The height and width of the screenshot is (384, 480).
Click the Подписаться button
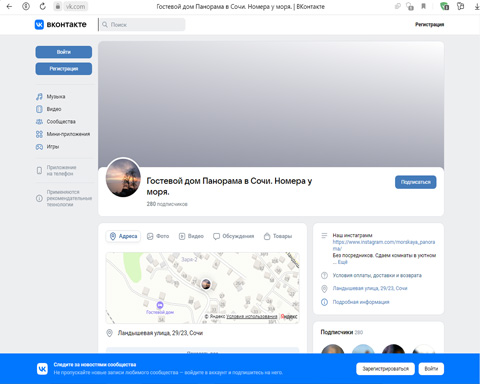point(416,182)
